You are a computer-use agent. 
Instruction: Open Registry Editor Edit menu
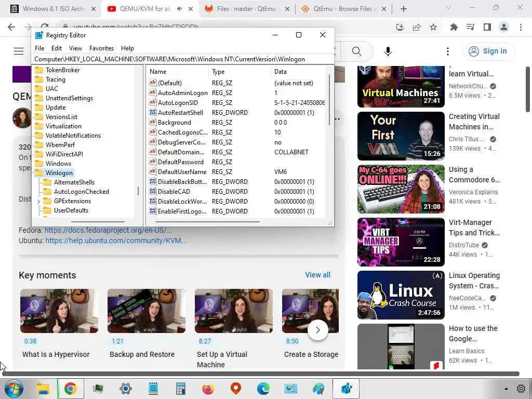point(56,48)
